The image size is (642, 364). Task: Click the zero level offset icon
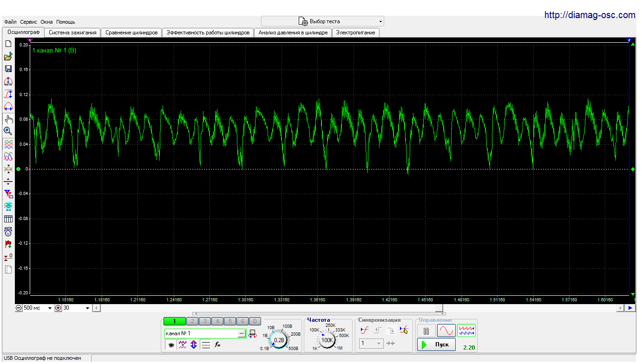click(x=8, y=256)
